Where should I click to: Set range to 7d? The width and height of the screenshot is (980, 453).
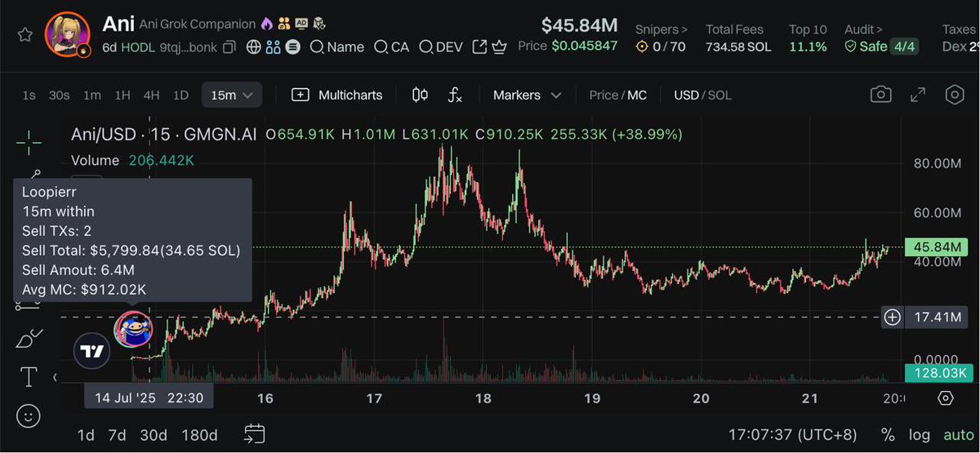pos(118,435)
